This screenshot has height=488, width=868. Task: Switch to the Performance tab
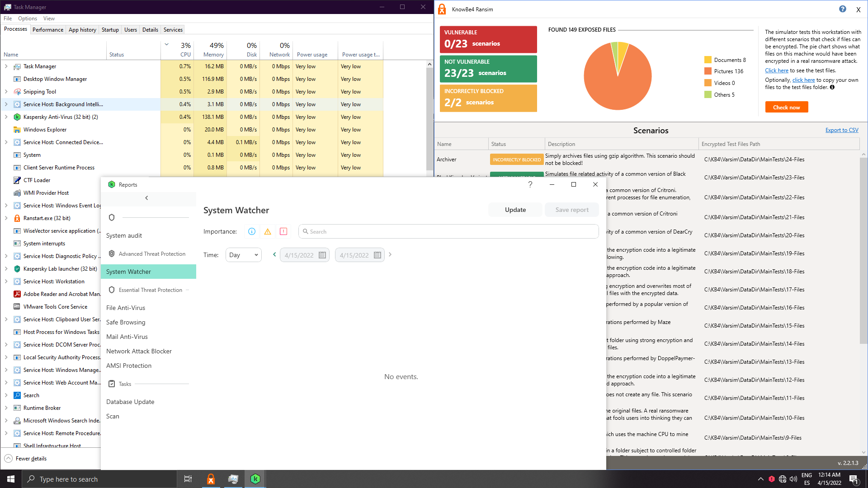pos(48,30)
